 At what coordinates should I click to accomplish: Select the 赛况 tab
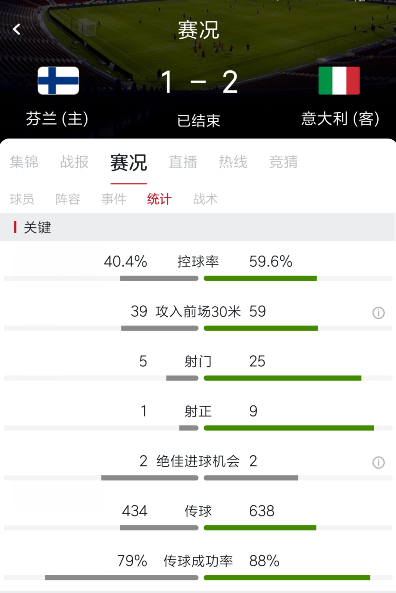(129, 163)
